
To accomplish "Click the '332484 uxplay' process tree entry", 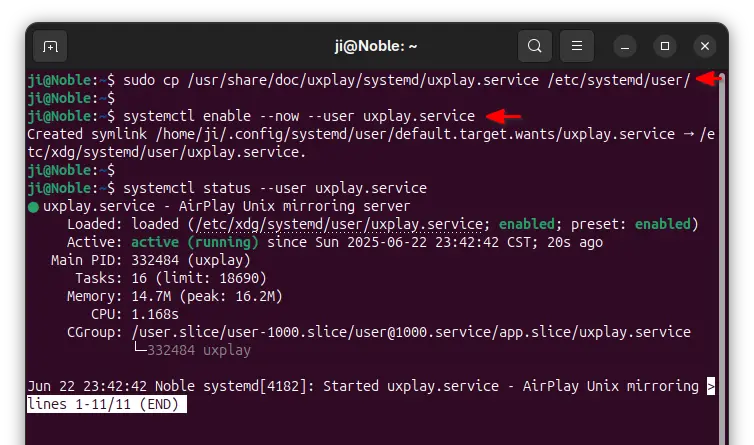I will 199,350.
